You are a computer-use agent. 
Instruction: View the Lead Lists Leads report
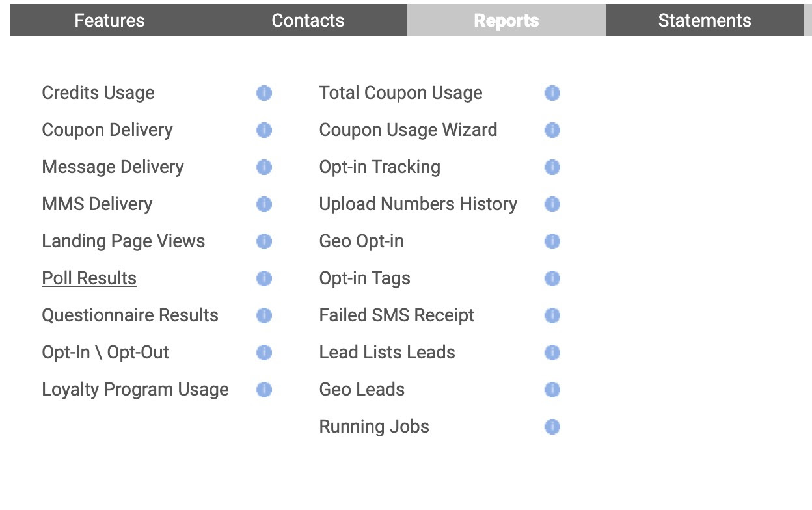(387, 353)
